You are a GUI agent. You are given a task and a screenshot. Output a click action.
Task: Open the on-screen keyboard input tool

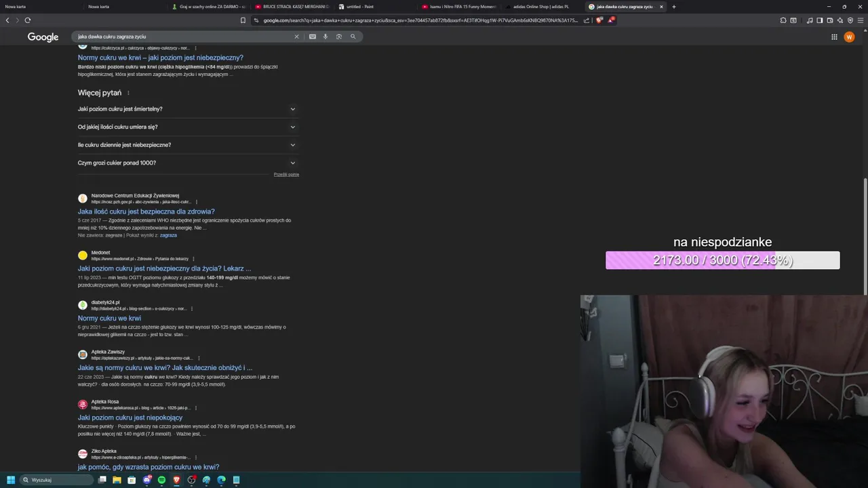point(313,37)
